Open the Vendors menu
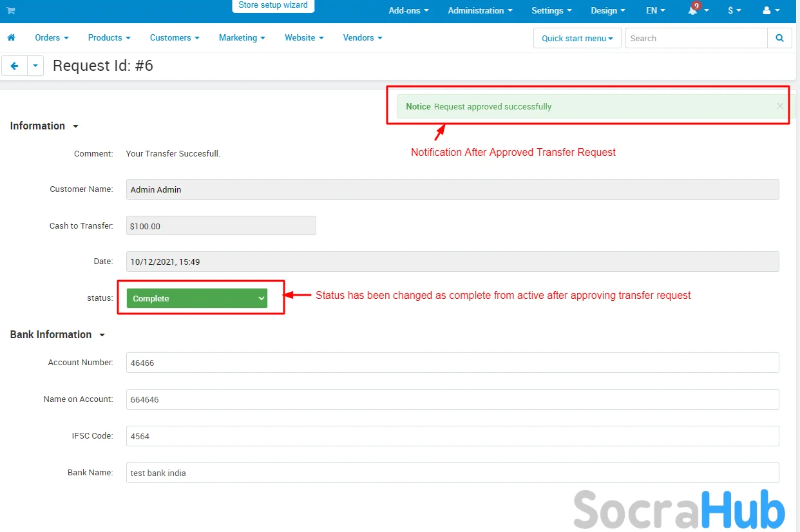Viewport: 800px width, 532px height. click(362, 38)
